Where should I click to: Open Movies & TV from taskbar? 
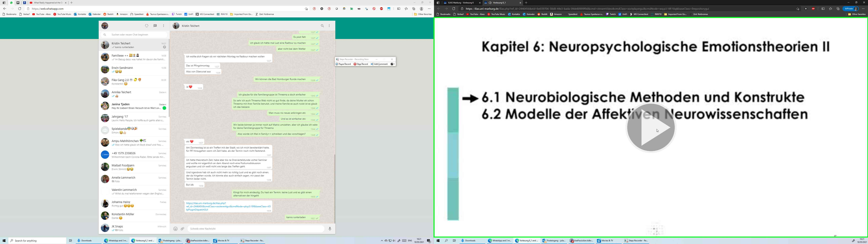(x=221, y=241)
